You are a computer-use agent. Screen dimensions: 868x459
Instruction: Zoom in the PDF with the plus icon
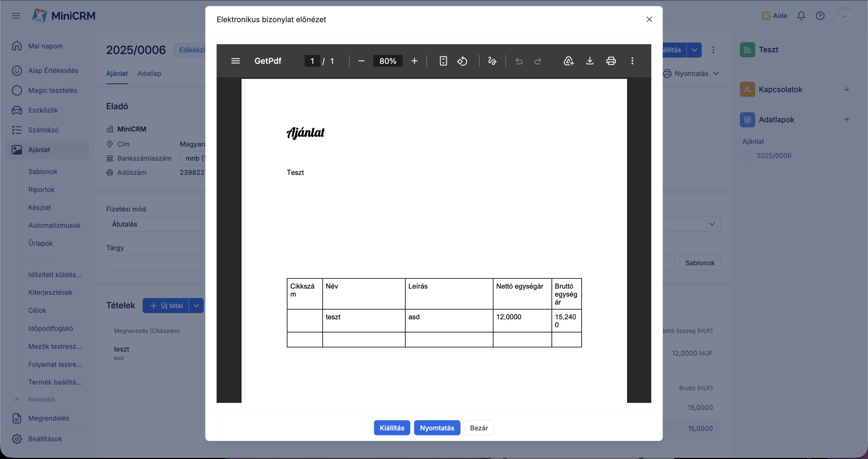tap(414, 61)
